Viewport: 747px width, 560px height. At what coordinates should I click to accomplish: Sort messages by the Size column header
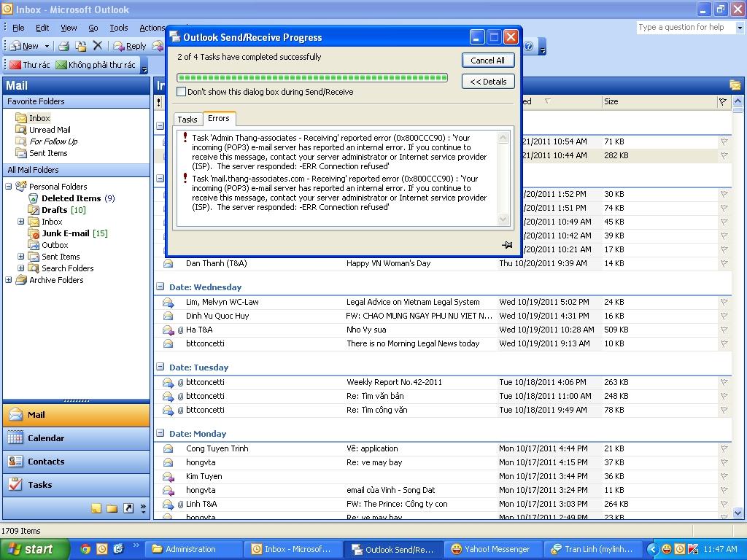tap(659, 101)
